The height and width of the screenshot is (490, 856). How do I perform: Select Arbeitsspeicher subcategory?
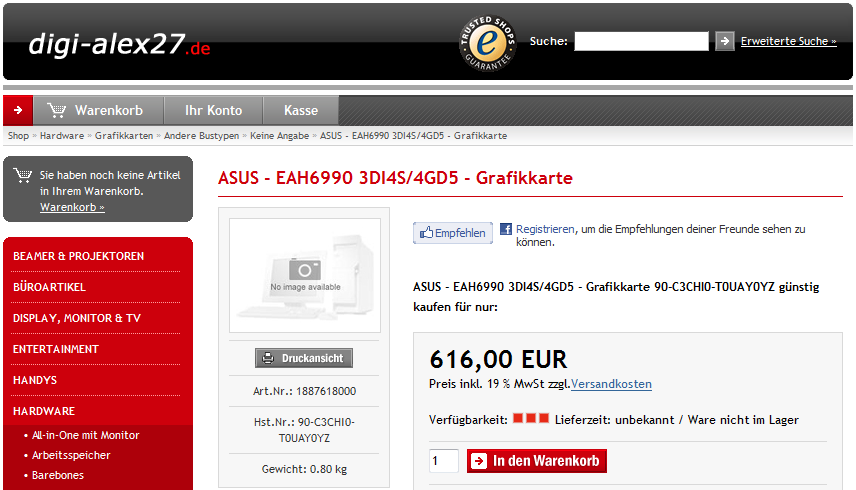tap(71, 455)
